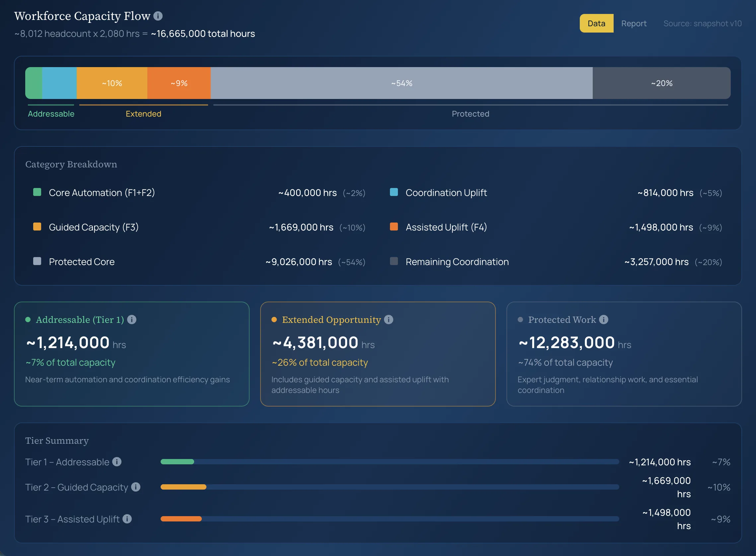756x556 pixels.
Task: Click info icon next to Extended Opportunity
Action: click(388, 320)
